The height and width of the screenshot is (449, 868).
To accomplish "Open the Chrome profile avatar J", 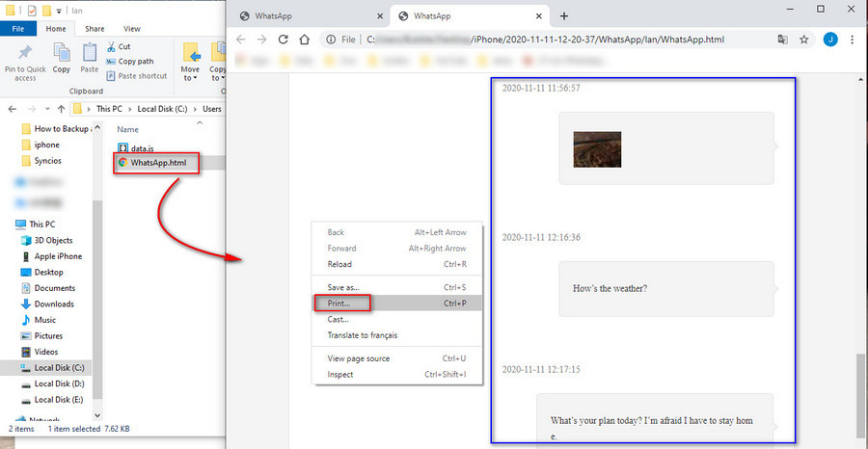I will (x=830, y=40).
